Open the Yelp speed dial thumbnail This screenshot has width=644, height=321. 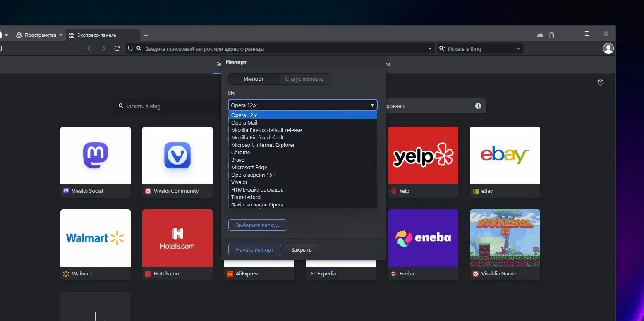coord(423,156)
